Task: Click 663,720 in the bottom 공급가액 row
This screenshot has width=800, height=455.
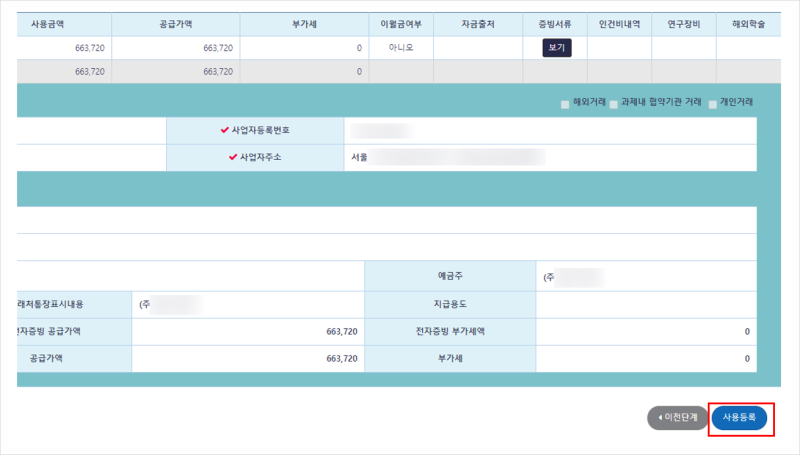Action: pos(248,359)
